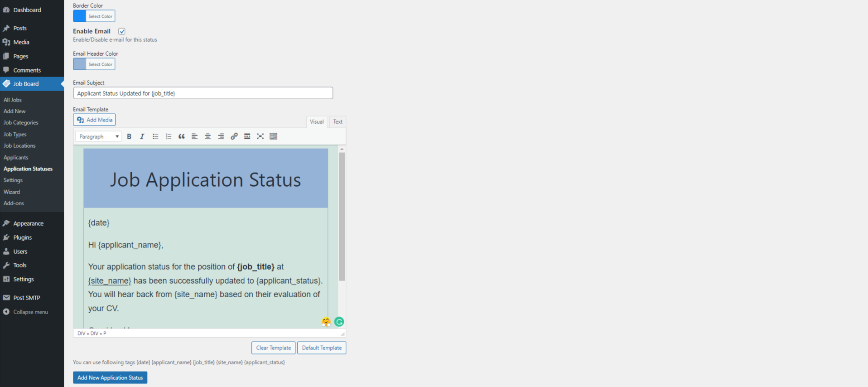Open Job Board menu item
Screen dimensions: 868x387
pos(32,84)
